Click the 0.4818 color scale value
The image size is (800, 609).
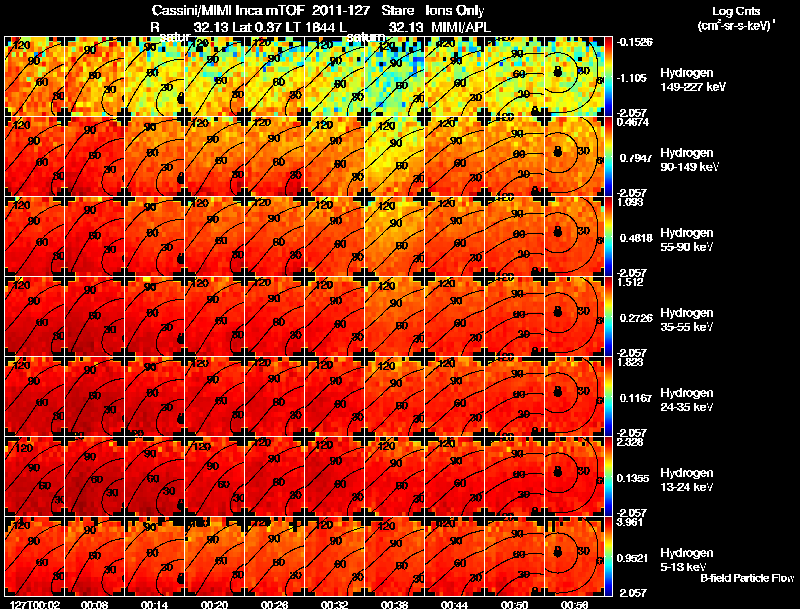[x=636, y=238]
